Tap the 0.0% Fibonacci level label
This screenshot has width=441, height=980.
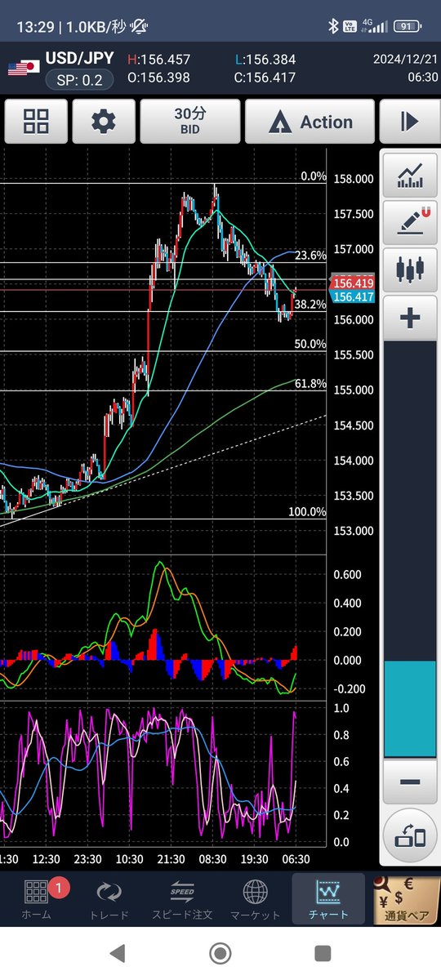[314, 176]
